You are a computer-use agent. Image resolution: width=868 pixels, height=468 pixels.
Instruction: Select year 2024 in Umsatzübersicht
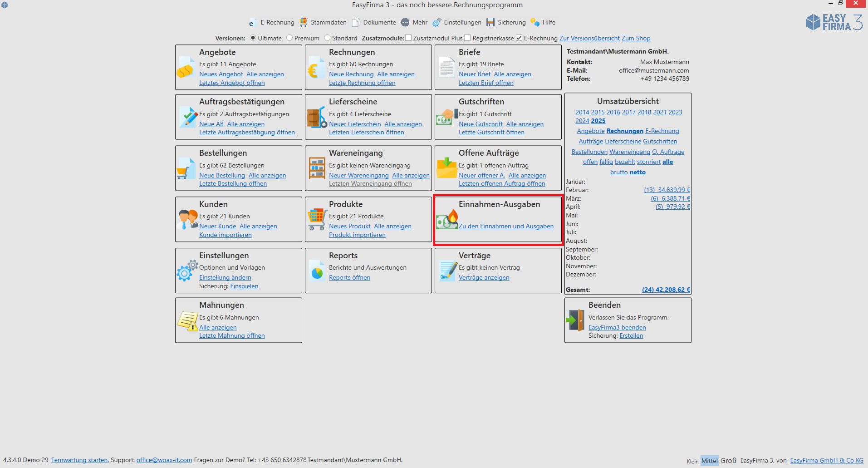(582, 121)
